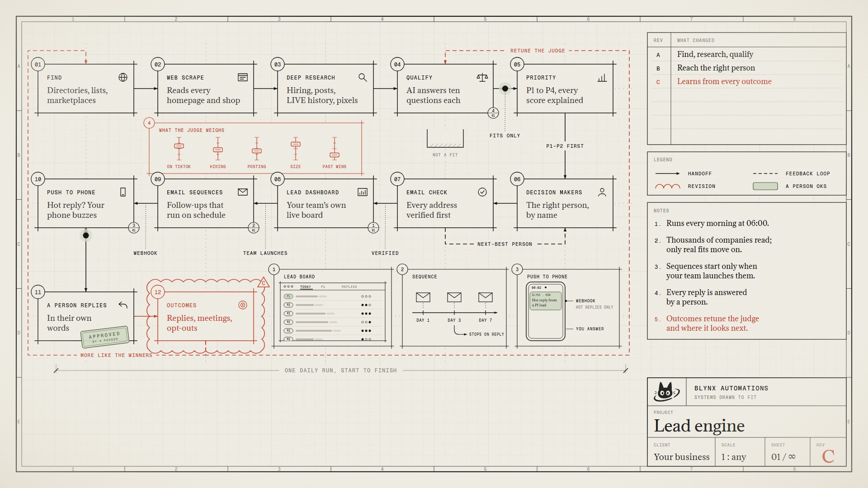Click the DAY 3 envelope in SEQUENCE

tap(454, 297)
